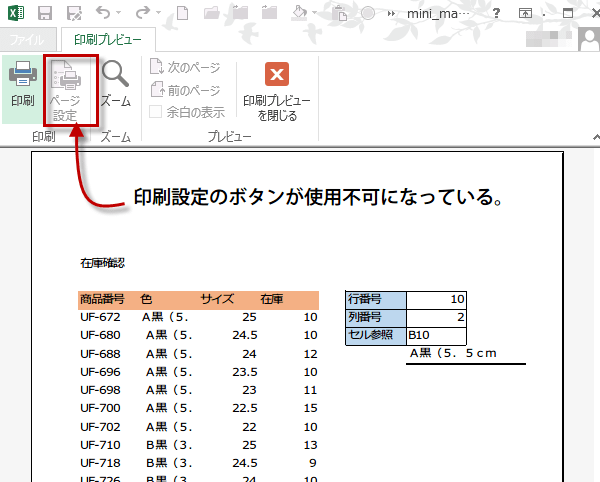Click the Help question mark button

coord(496,13)
